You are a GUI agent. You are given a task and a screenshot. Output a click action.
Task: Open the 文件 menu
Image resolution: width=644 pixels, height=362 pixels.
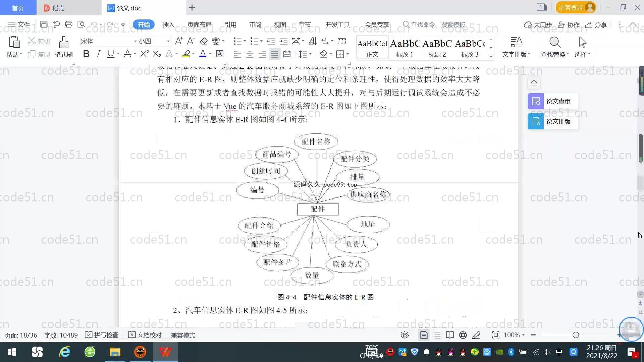pos(19,24)
